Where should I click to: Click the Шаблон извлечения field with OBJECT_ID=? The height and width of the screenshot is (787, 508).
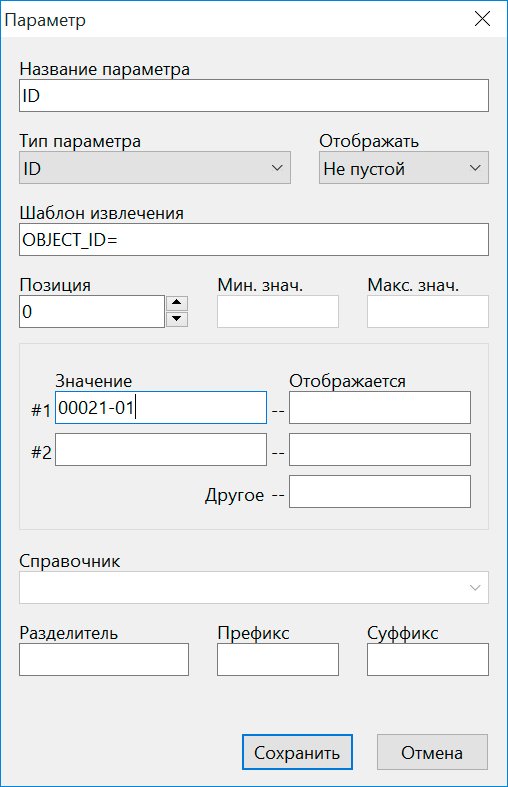[x=253, y=239]
